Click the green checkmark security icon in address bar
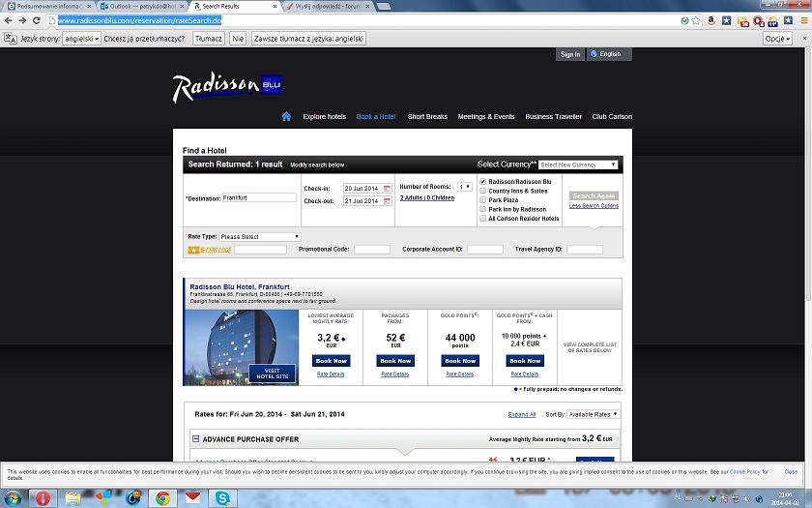The width and height of the screenshot is (812, 508). [x=684, y=20]
